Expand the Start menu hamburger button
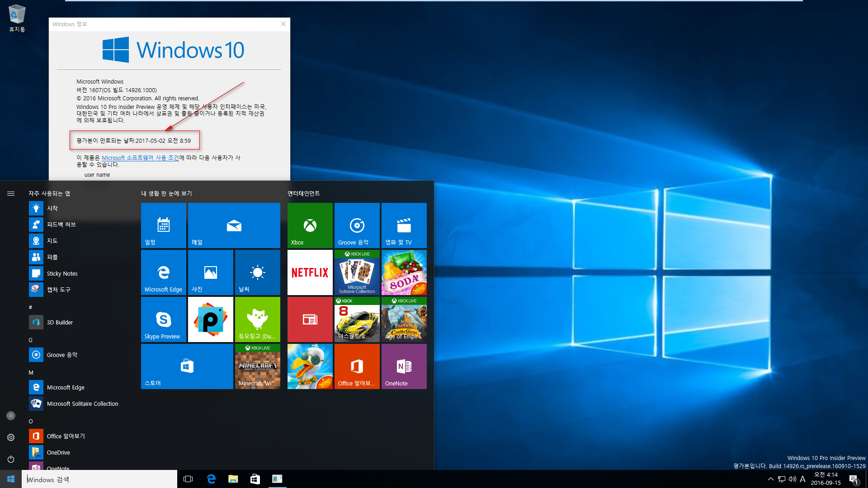Image resolution: width=868 pixels, height=488 pixels. click(11, 193)
